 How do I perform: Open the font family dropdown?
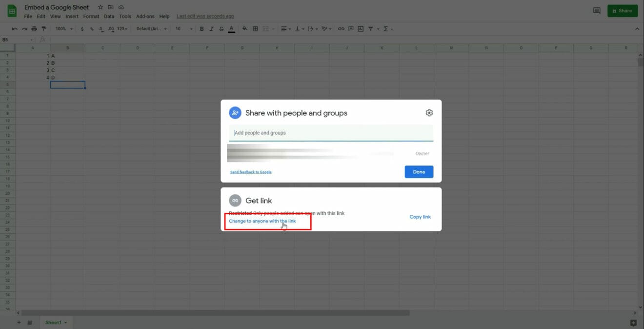150,29
